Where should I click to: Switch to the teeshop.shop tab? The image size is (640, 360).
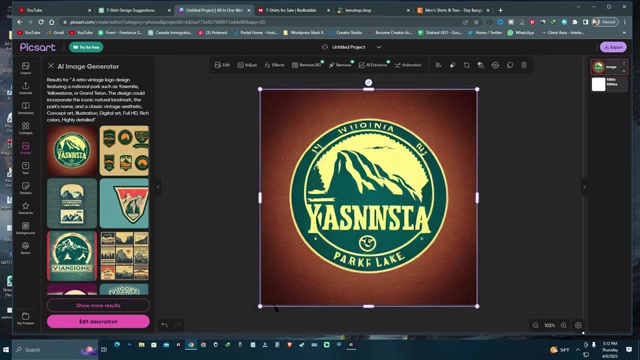tap(373, 10)
